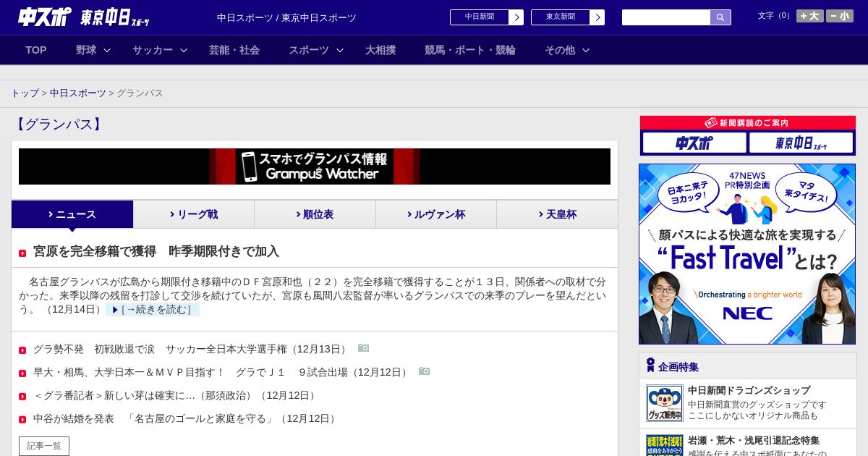The image size is (868, 456).
Task: Click photo icon beside グラ勢不発 article
Action: [363, 348]
